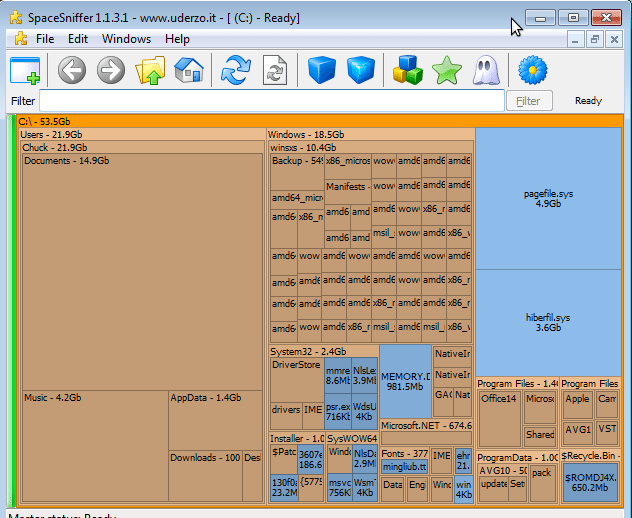
Task: Select the Shared folder block
Action: (540, 436)
